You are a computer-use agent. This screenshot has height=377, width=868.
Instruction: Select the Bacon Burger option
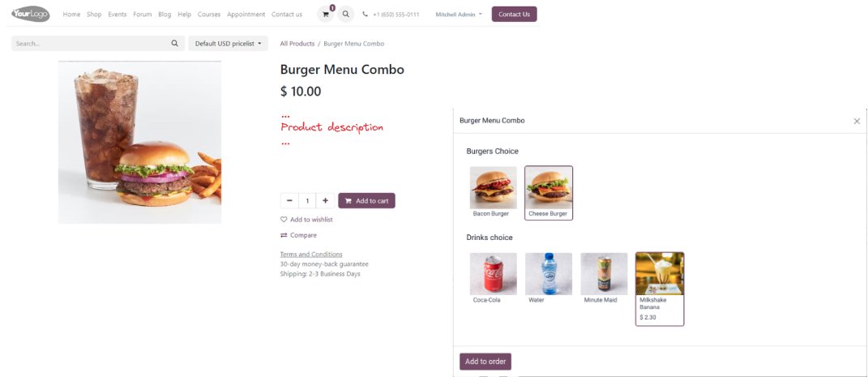[493, 193]
